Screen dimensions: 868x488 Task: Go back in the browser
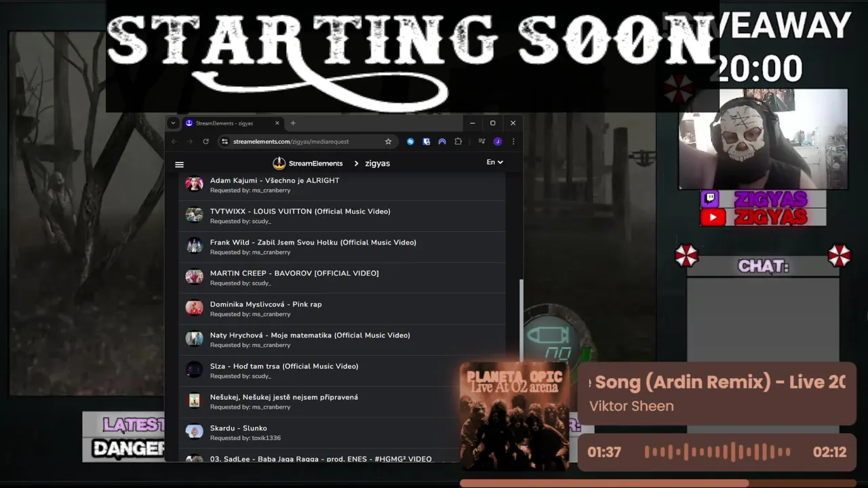tap(174, 142)
